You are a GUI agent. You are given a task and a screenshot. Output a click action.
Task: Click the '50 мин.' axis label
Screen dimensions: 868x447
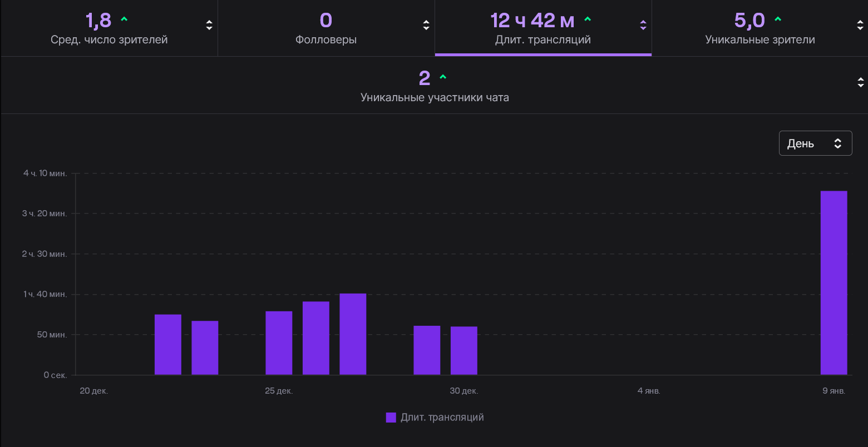click(x=52, y=335)
